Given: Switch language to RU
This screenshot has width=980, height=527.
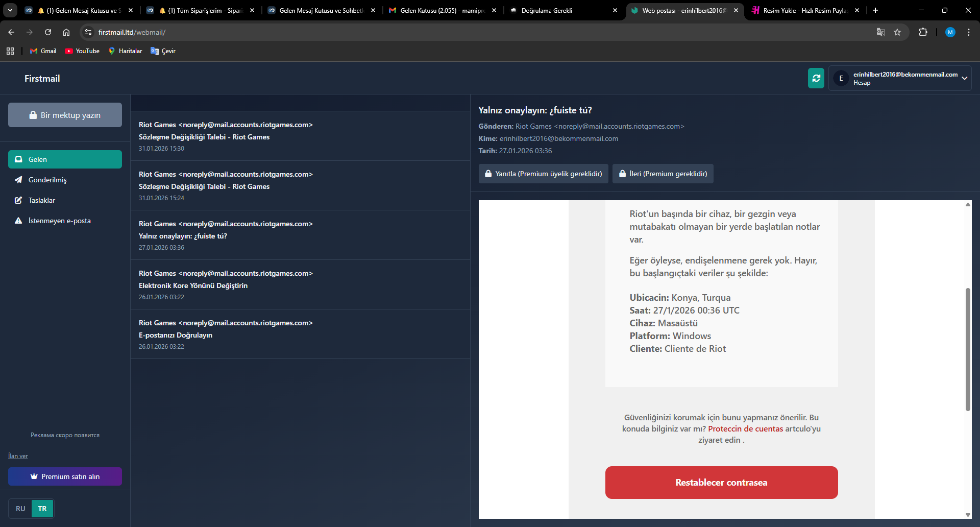Looking at the screenshot, I should 20,509.
